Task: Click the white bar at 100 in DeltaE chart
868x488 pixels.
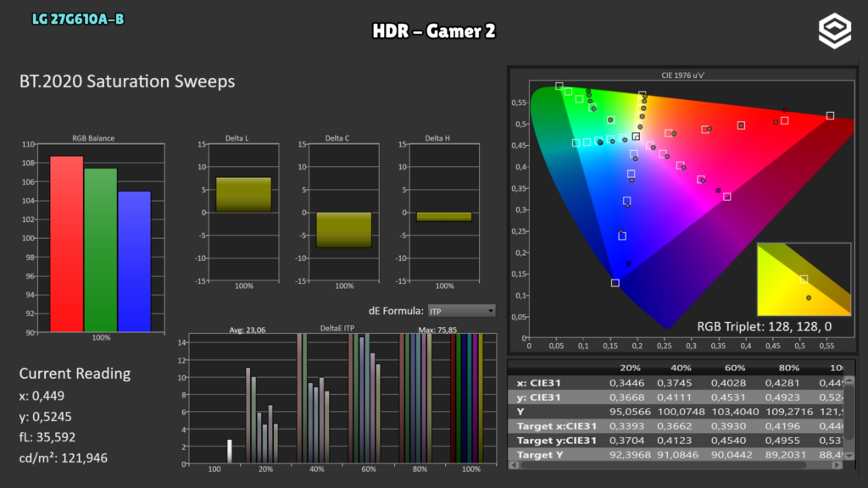Action: [229, 452]
